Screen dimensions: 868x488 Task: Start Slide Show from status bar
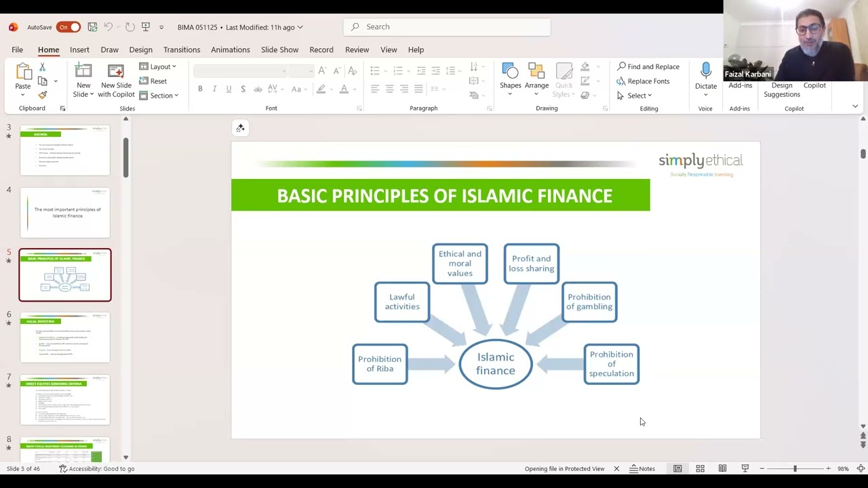[745, 468]
